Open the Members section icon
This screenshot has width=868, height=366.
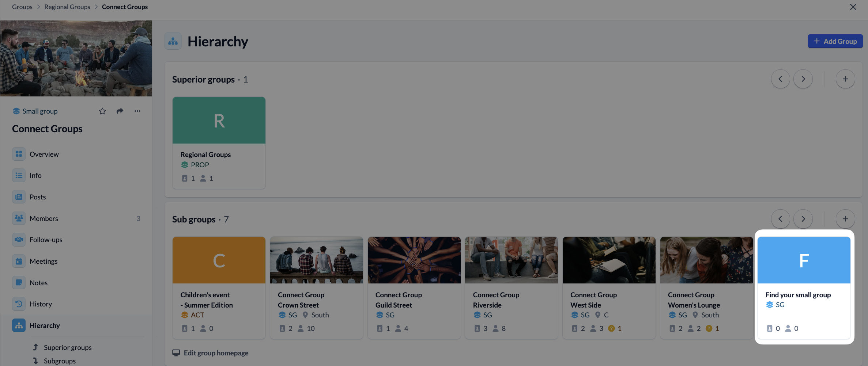coord(19,218)
